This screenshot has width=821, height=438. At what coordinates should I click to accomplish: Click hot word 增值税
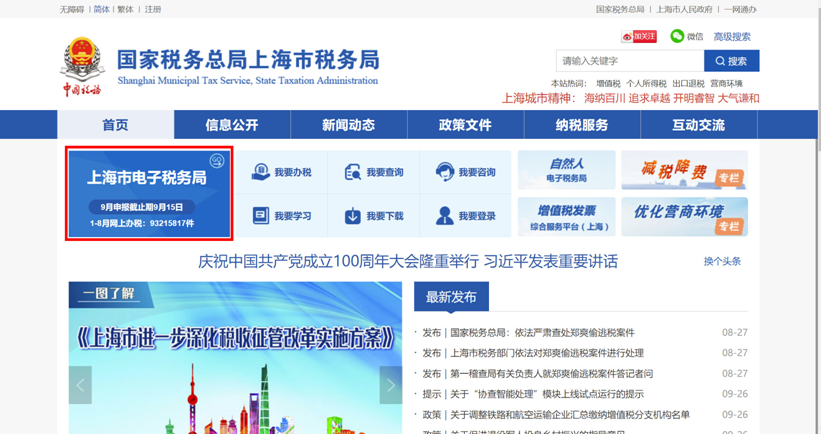pyautogui.click(x=608, y=83)
